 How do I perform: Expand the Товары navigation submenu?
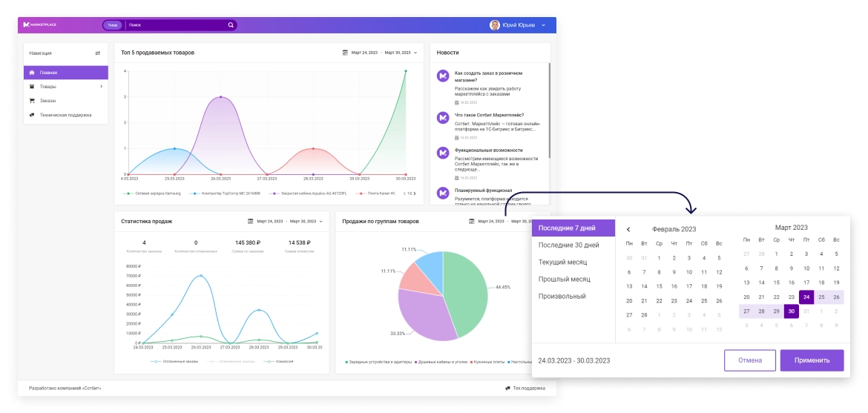tap(101, 87)
